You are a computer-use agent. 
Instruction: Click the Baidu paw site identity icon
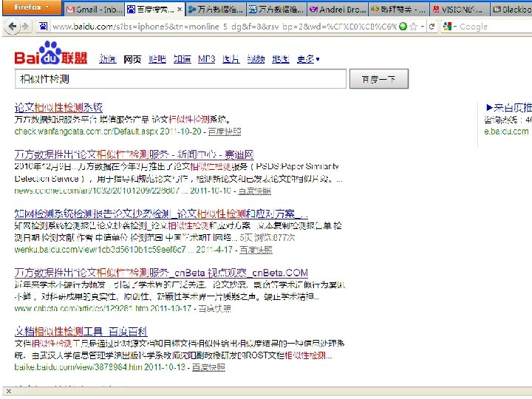click(x=43, y=26)
